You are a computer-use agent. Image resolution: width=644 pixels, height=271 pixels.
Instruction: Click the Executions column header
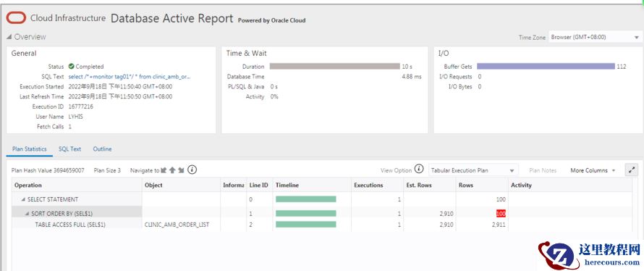[377, 185]
